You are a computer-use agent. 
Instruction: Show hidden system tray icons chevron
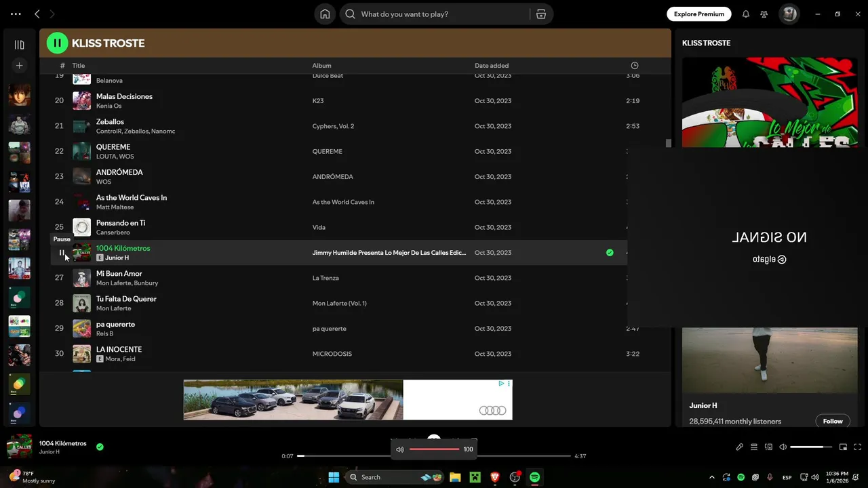coord(711,477)
